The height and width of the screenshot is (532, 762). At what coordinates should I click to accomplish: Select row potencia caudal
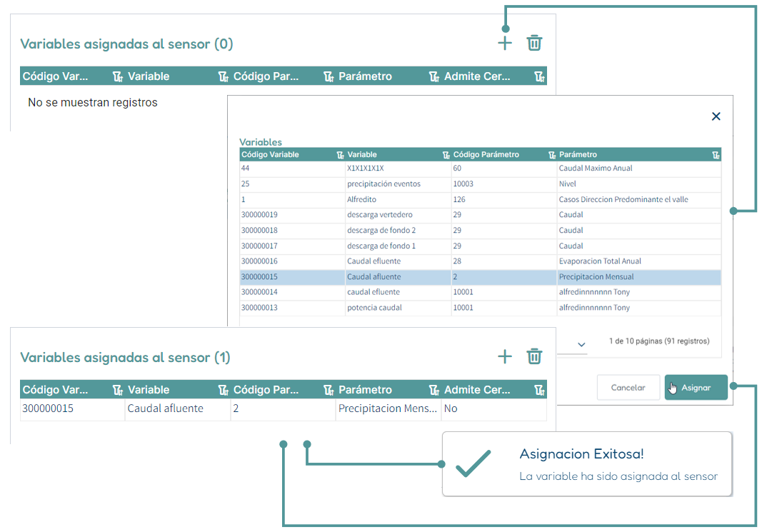[480, 308]
